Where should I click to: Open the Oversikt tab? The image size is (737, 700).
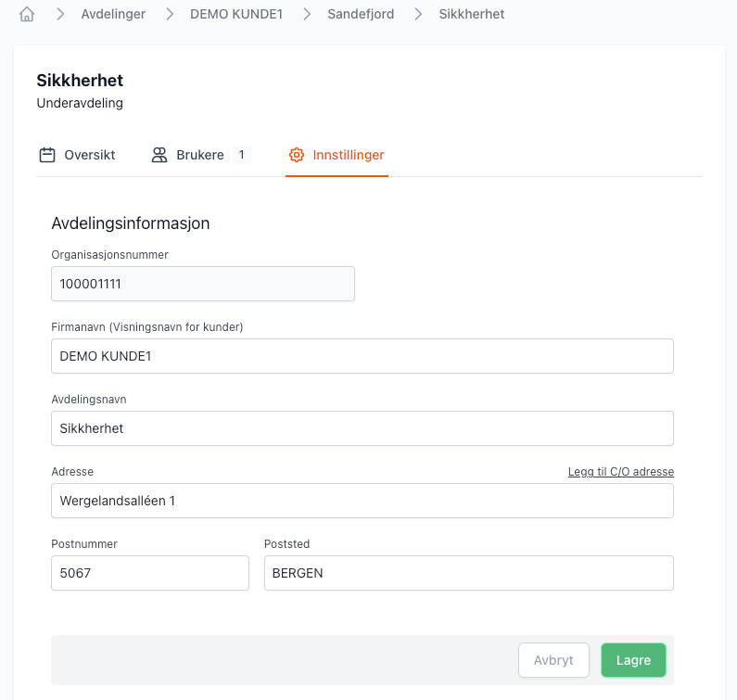tap(89, 155)
